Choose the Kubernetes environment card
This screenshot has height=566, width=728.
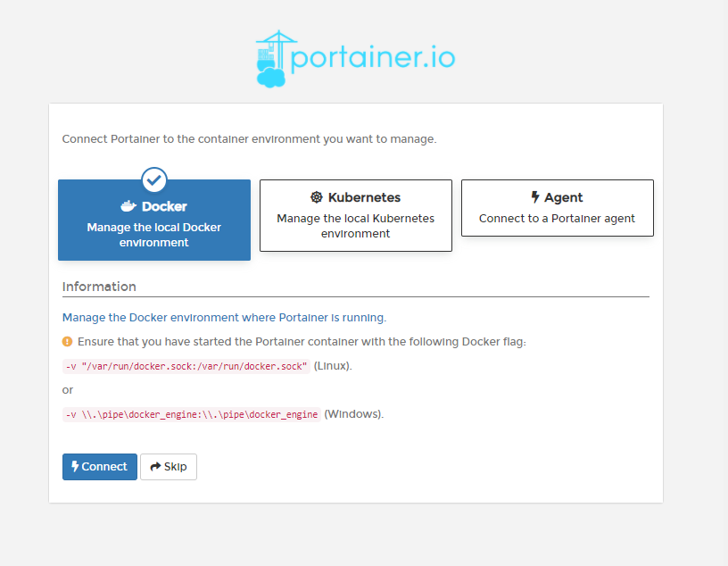point(355,215)
